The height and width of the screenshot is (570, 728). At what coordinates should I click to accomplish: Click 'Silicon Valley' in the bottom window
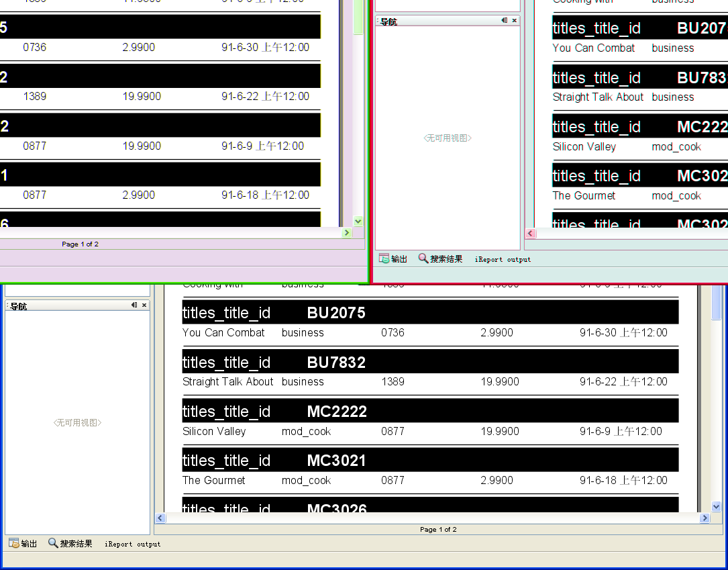click(x=214, y=431)
